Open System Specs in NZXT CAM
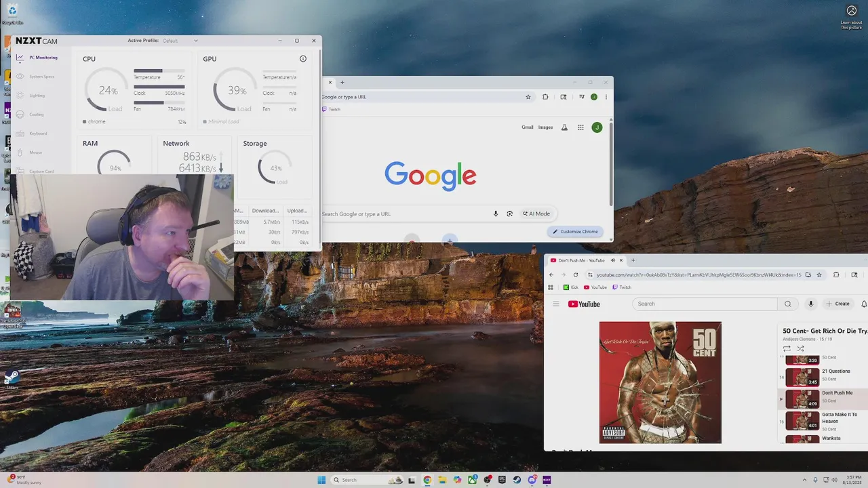The width and height of the screenshot is (868, 488). tap(35, 77)
